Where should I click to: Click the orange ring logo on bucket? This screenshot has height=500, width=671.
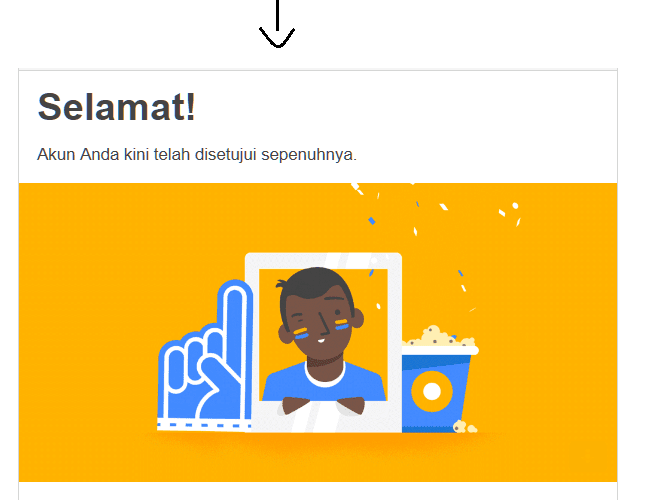point(431,391)
